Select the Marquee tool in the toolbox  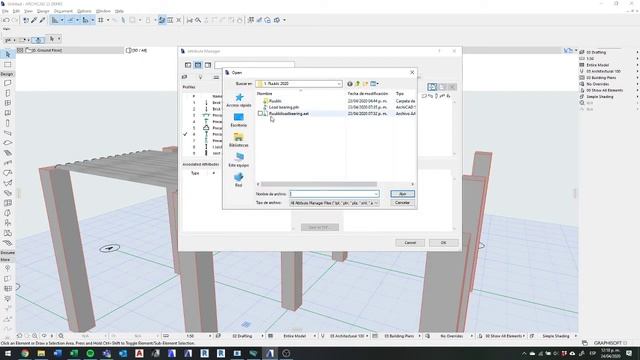click(x=7, y=64)
